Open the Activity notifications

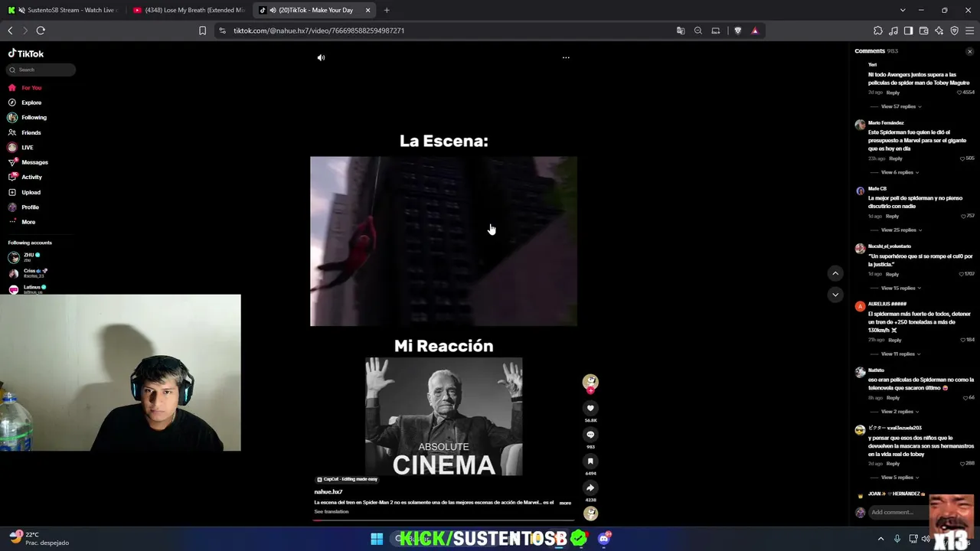pyautogui.click(x=31, y=178)
